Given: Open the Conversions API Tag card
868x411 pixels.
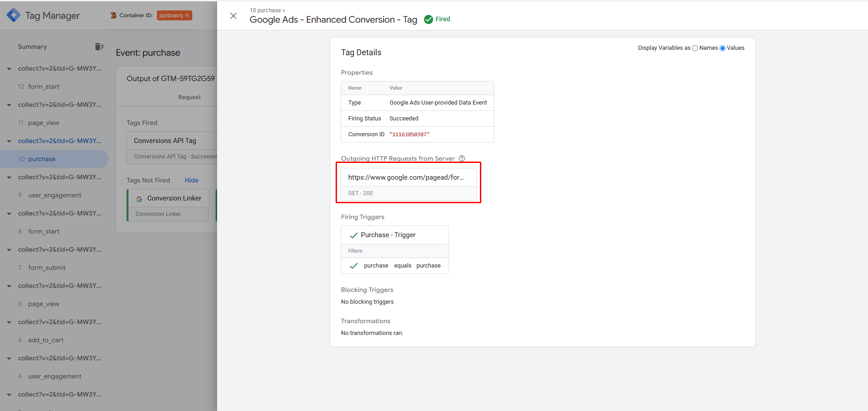Looking at the screenshot, I should pyautogui.click(x=172, y=141).
